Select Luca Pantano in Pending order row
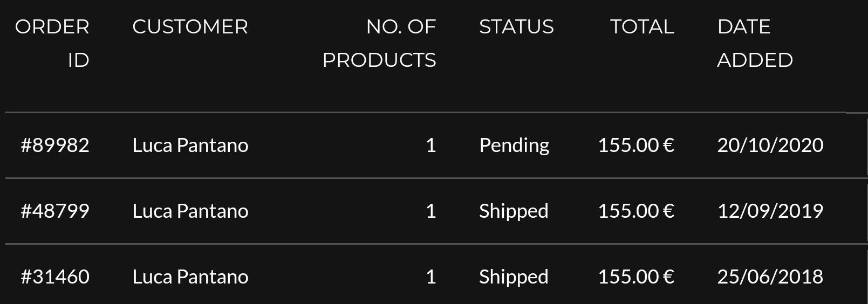This screenshot has height=304, width=868. 190,145
